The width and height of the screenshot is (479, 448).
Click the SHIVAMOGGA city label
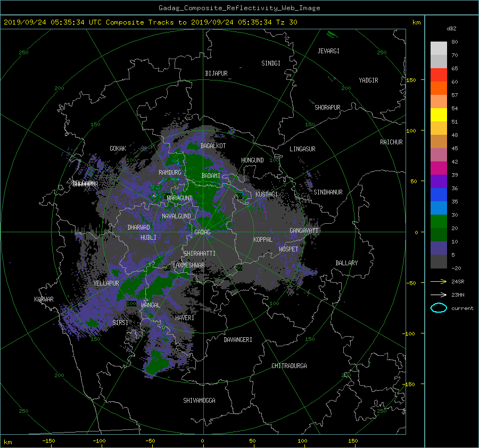pos(199,400)
